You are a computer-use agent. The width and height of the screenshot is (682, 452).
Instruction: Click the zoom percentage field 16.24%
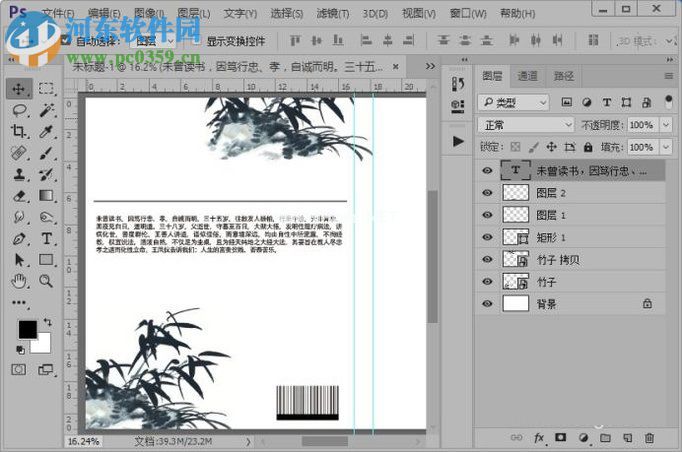(84, 442)
